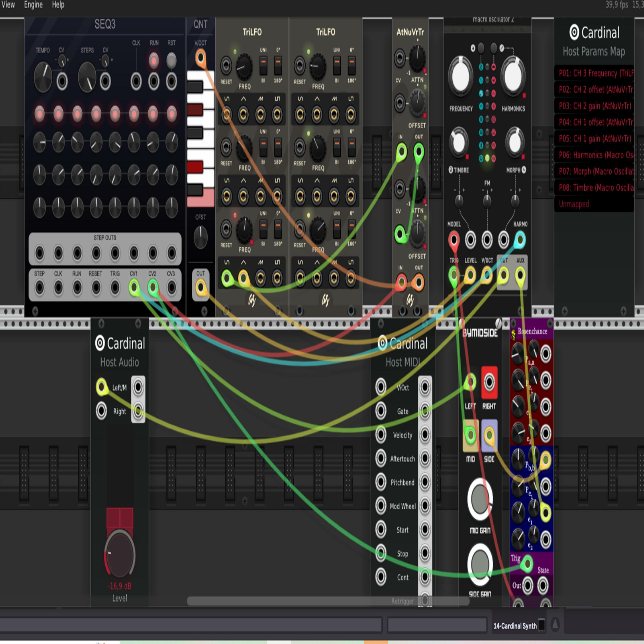Click the Rosenchance Trig input jack
The image size is (644, 644).
527,563
